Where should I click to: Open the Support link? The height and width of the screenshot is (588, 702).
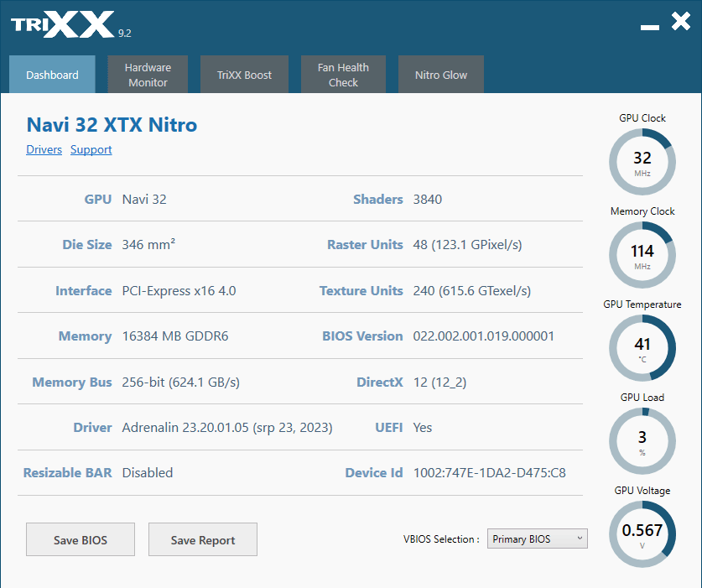(x=91, y=149)
